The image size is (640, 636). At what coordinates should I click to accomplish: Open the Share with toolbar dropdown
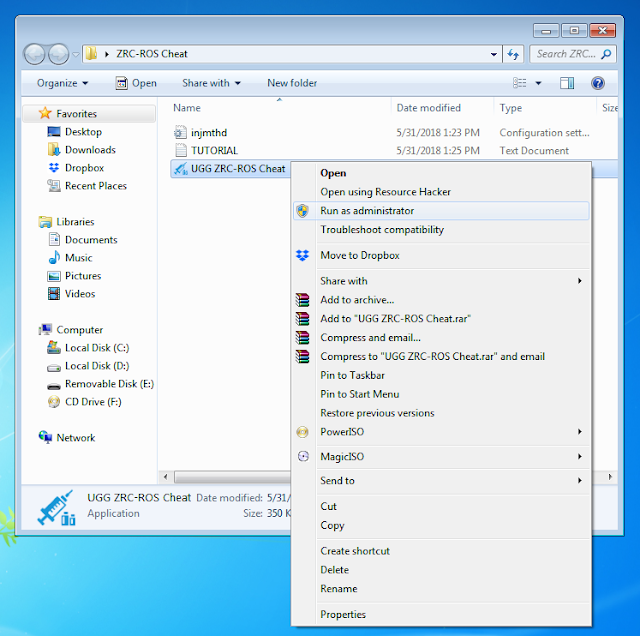click(211, 83)
